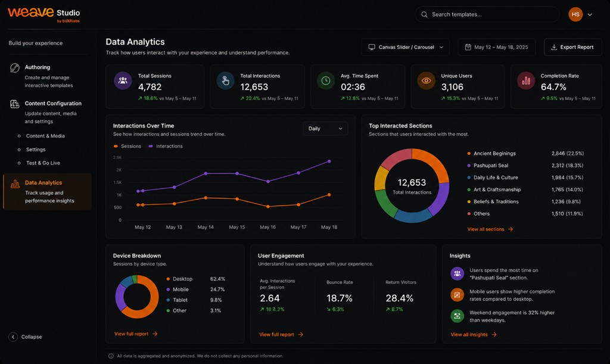Screen dimensions: 610x364
Task: Open the May 12 – May 18, 2025 date picker
Action: coord(496,47)
